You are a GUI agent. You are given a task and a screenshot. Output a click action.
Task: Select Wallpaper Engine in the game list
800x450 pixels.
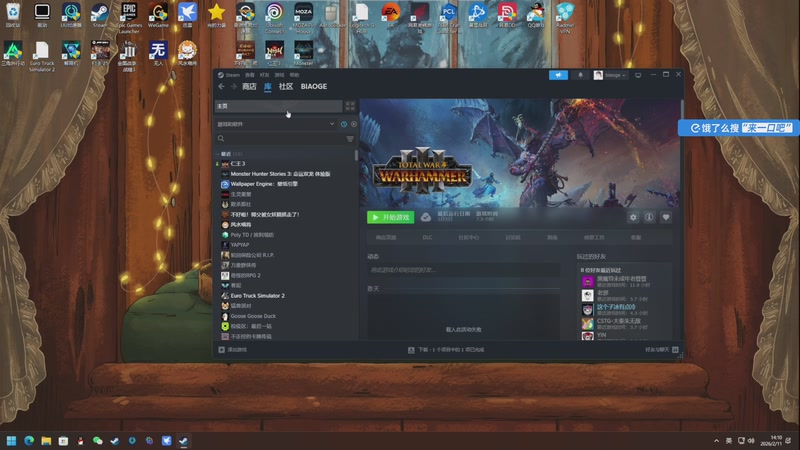(264, 184)
